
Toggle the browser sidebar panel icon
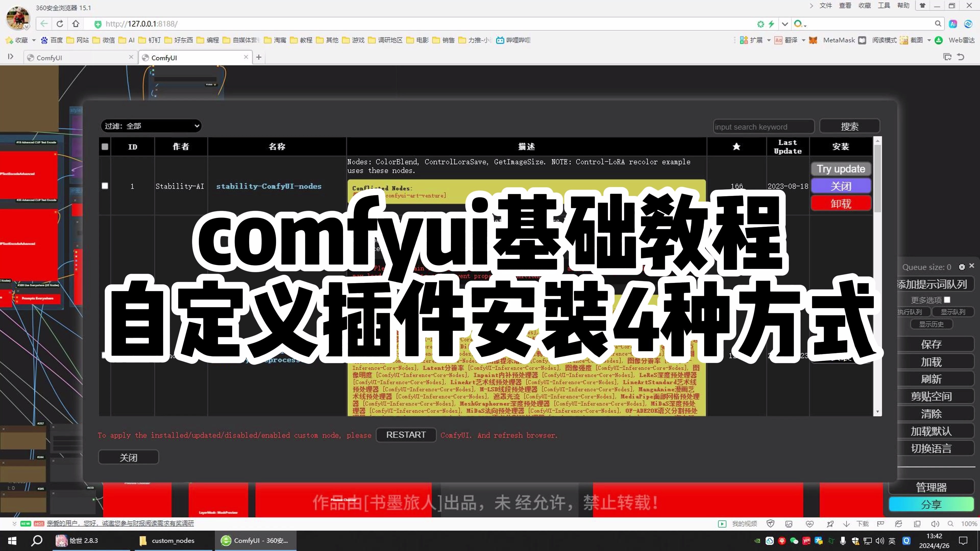click(x=11, y=57)
